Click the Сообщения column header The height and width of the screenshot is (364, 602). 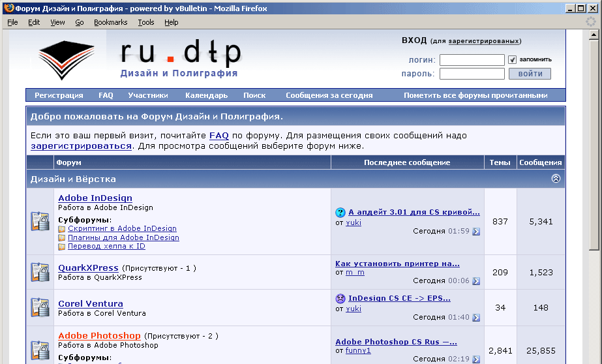point(541,162)
